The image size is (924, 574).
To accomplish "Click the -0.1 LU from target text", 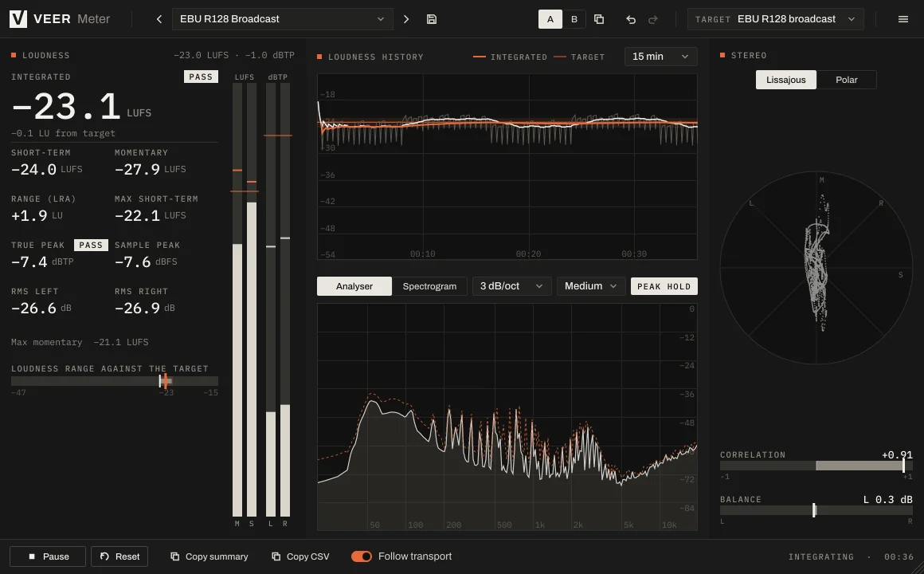I will click(63, 133).
